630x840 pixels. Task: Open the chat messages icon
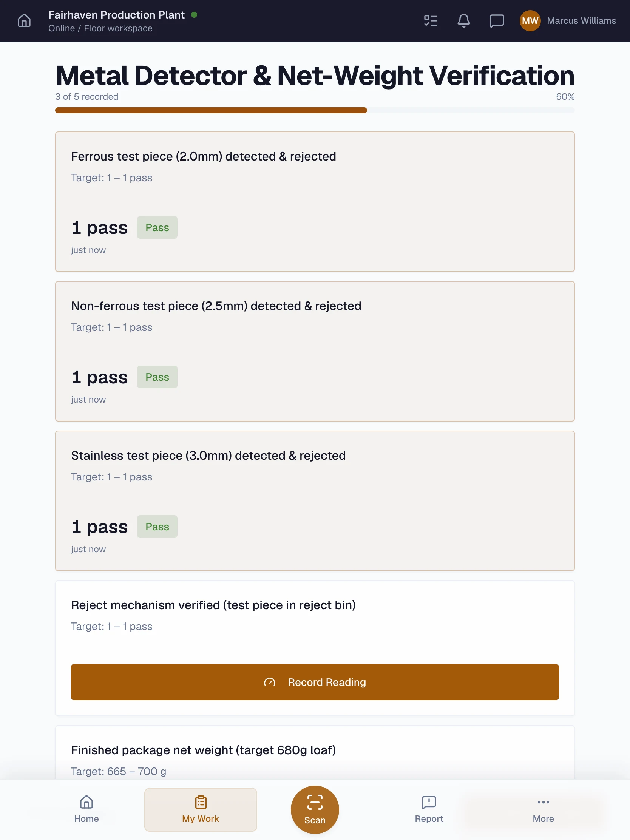[497, 20]
